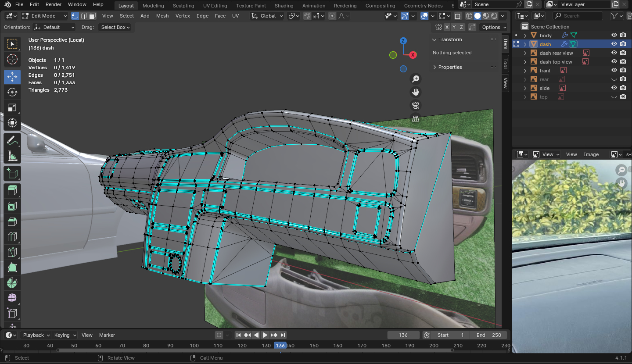Select the Move tool in toolbar
632x364 pixels.
[x=12, y=77]
